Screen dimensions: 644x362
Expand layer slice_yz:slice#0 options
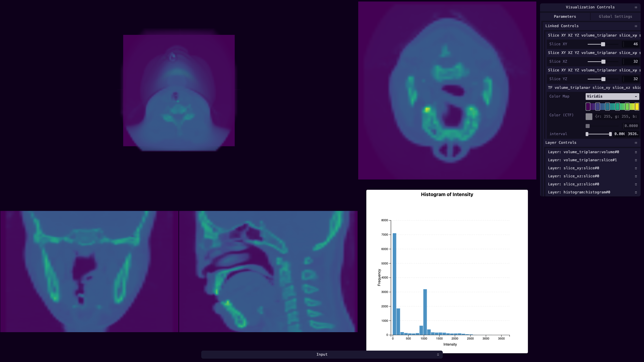click(x=636, y=184)
